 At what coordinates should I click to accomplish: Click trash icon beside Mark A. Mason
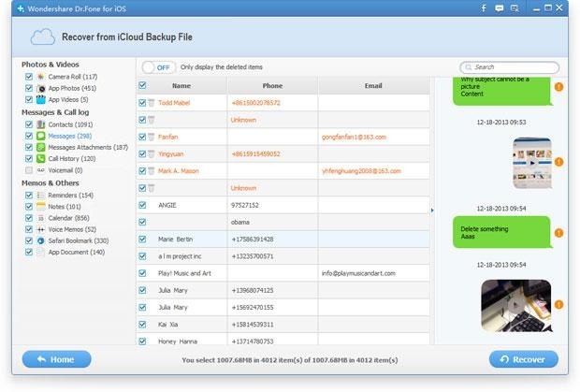click(152, 171)
